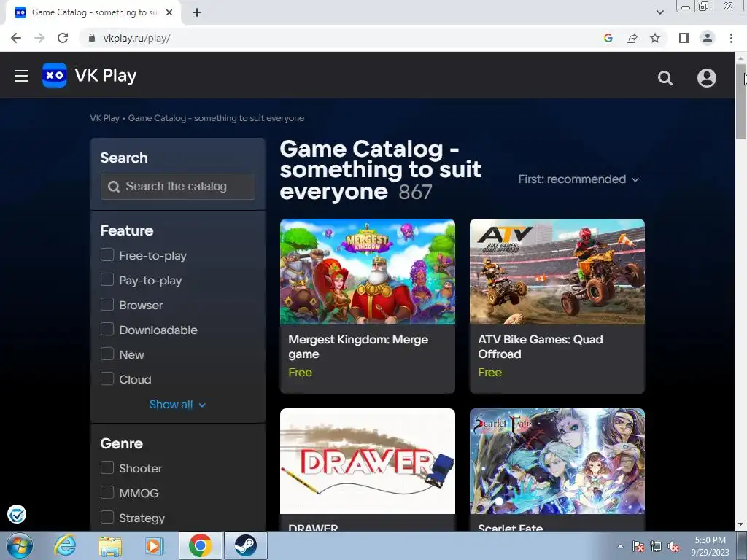Image resolution: width=747 pixels, height=560 pixels.
Task: Click the Search the catalog field
Action: point(178,186)
